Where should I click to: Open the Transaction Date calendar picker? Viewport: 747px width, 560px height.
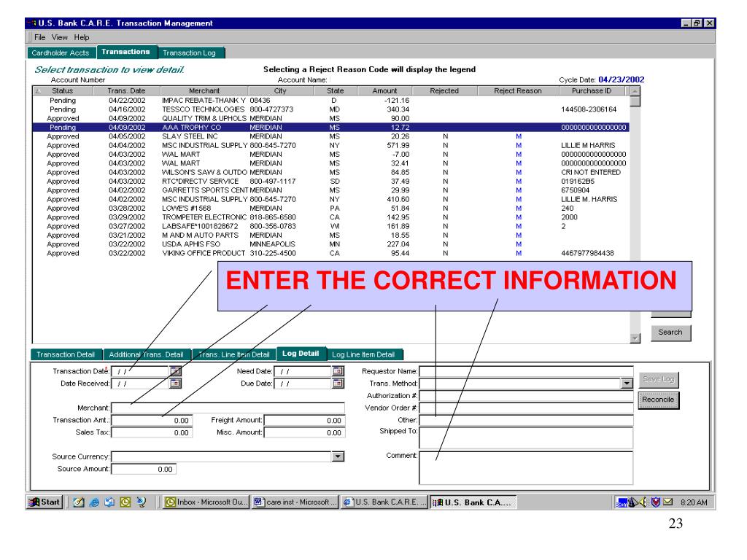175,371
